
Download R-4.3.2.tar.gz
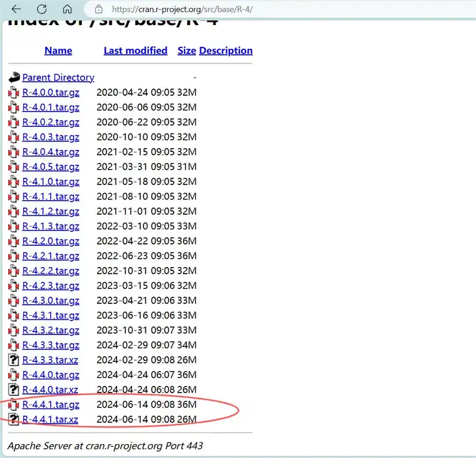click(51, 330)
